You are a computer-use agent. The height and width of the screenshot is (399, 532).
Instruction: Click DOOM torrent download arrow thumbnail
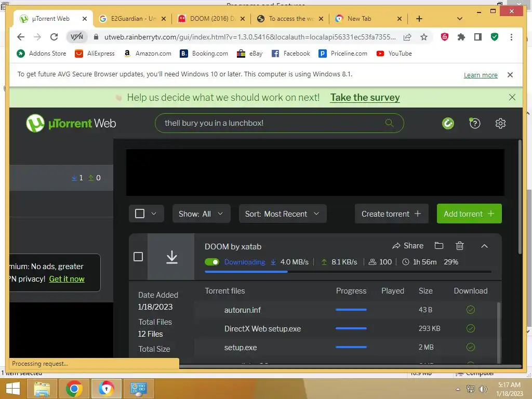tap(171, 257)
